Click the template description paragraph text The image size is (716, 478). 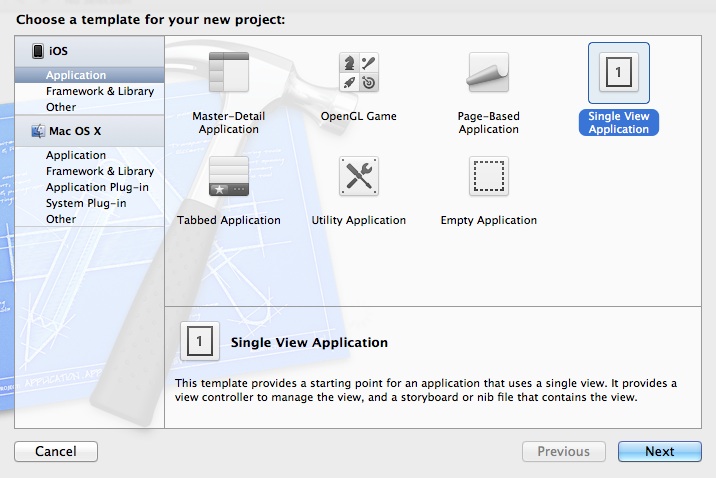(x=426, y=390)
